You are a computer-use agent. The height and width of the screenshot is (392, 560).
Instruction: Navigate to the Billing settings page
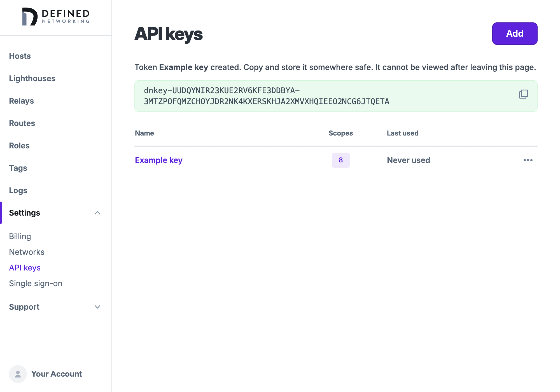tap(20, 236)
